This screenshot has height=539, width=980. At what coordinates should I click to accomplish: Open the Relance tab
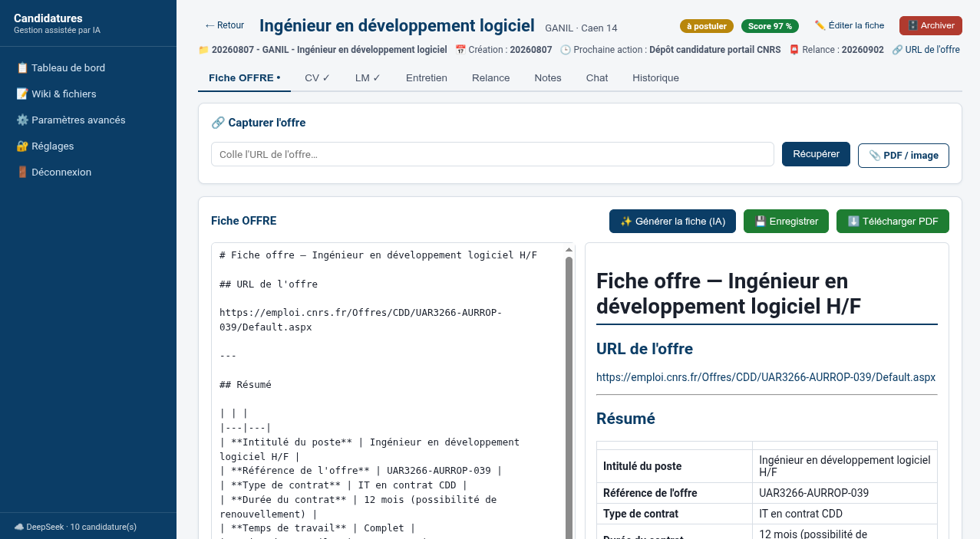pyautogui.click(x=491, y=77)
